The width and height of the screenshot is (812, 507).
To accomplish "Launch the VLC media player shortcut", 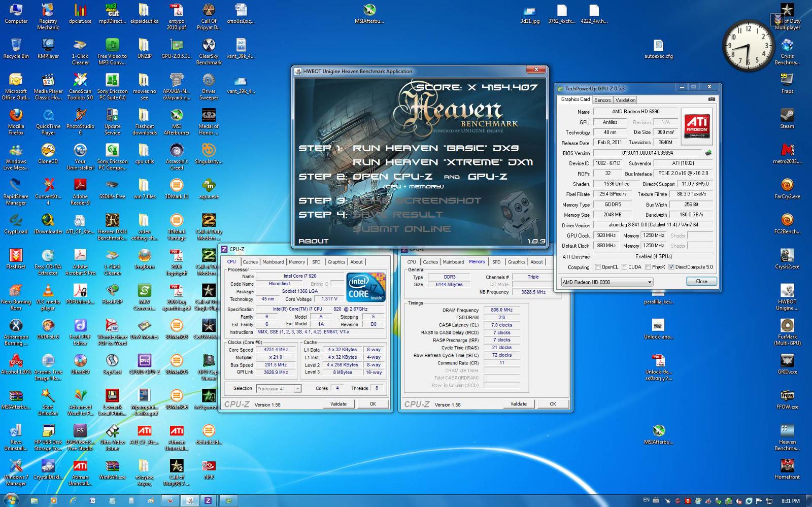I will (x=48, y=297).
